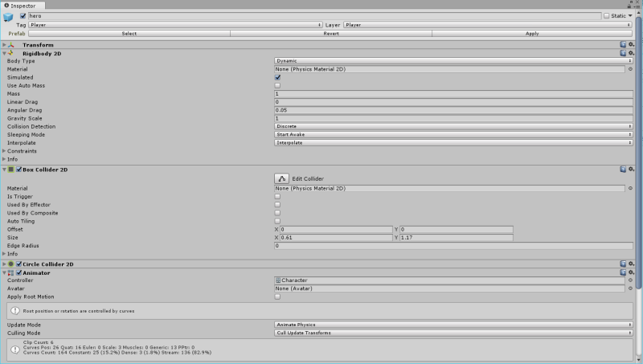Viewport: 643px width, 364px height.
Task: Open Rigidbody 2D gear settings menu
Action: (632, 53)
